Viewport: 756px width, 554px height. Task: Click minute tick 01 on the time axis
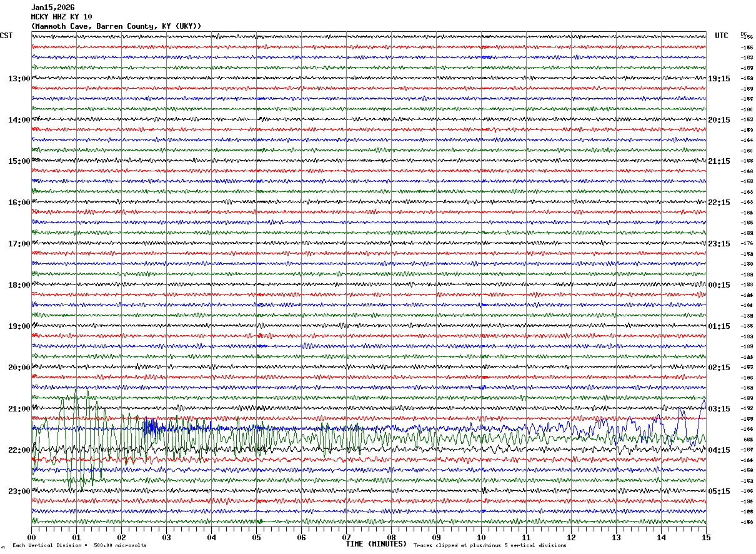coord(76,537)
